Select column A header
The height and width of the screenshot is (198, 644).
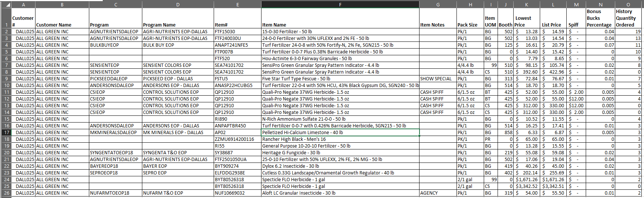(x=23, y=4)
